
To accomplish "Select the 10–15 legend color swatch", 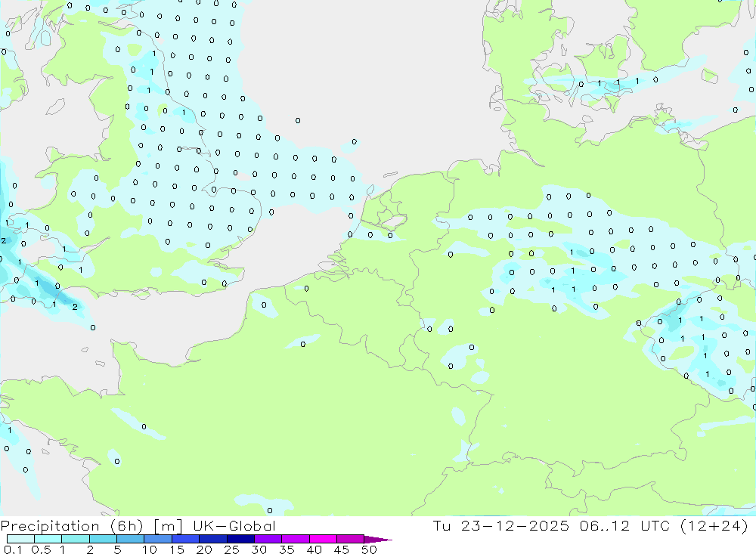I will point(158,539).
